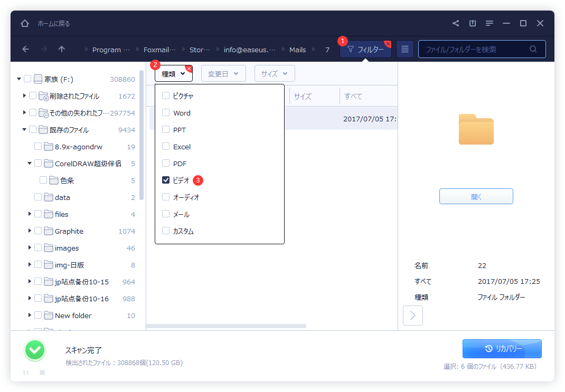Check the ピクチャ filter checkbox
This screenshot has width=565, height=392.
coord(166,95)
